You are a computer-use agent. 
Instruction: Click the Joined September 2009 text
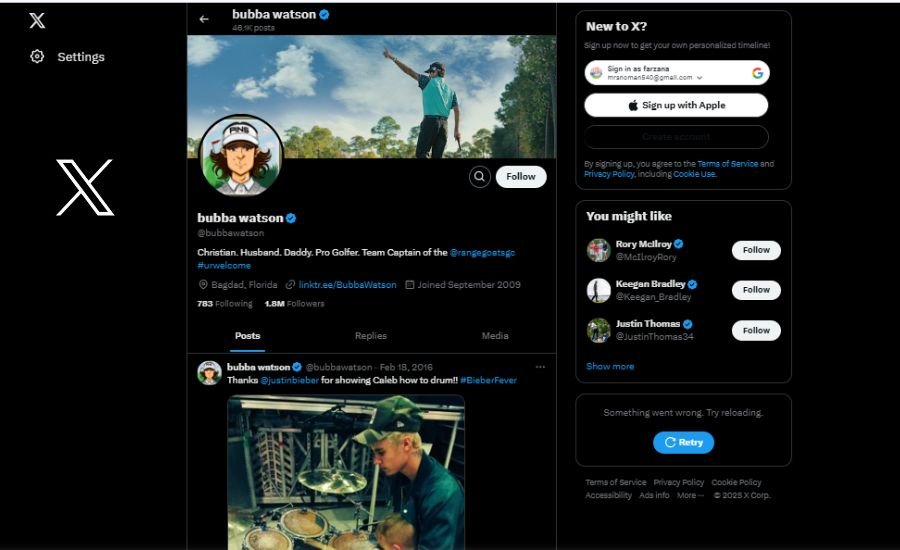click(469, 285)
